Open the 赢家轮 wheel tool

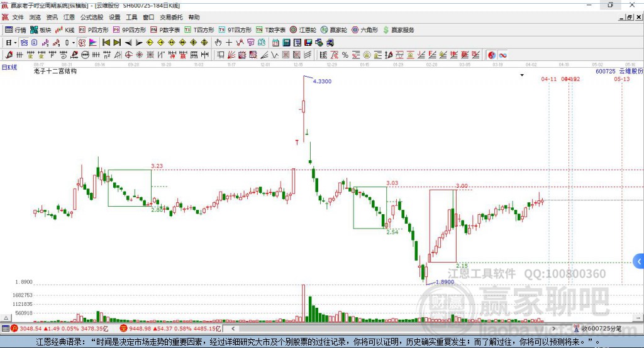334,30
